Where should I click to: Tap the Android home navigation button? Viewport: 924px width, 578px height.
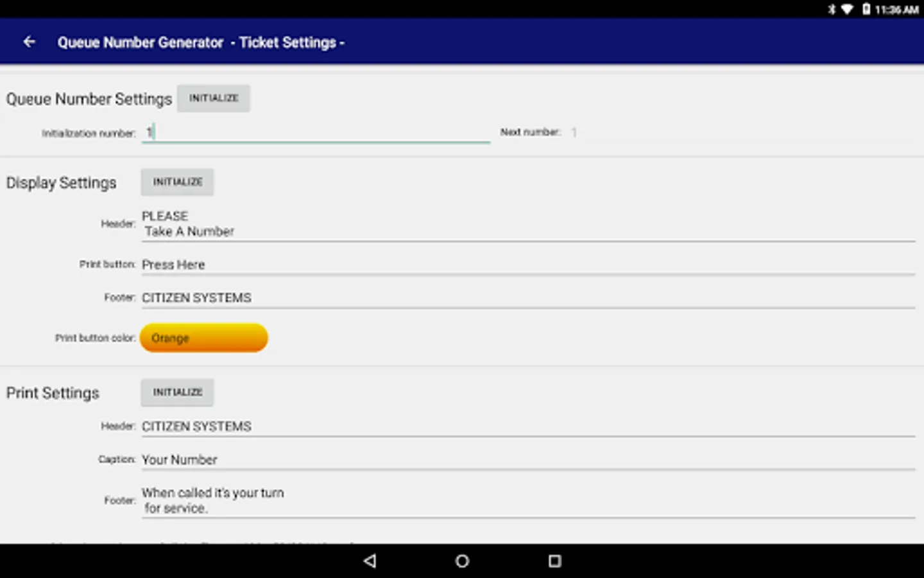click(462, 561)
